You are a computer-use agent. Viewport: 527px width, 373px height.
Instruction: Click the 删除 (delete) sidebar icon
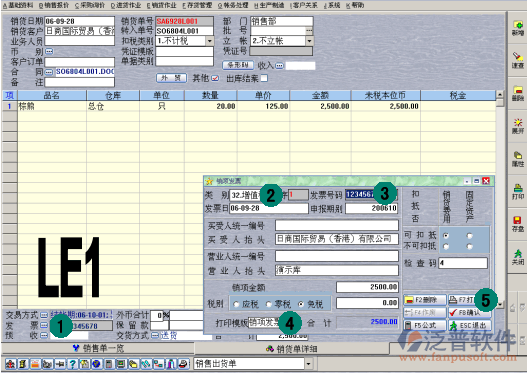(518, 93)
